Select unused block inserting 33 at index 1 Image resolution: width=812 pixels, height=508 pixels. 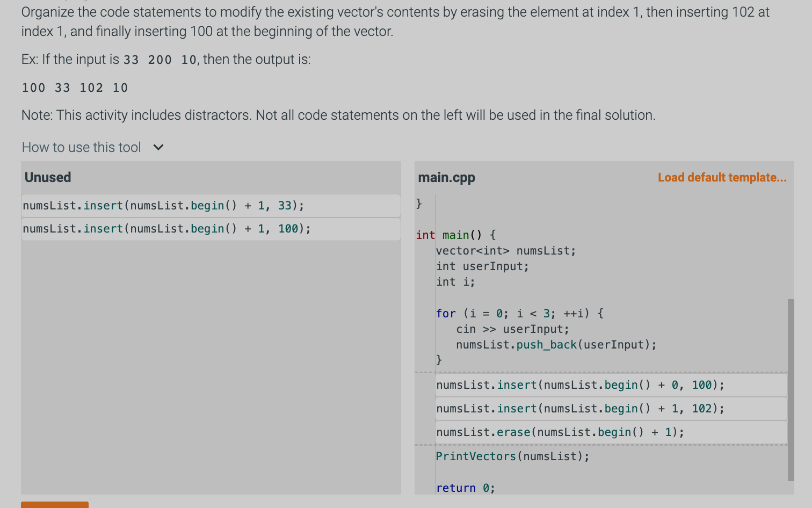(x=211, y=206)
